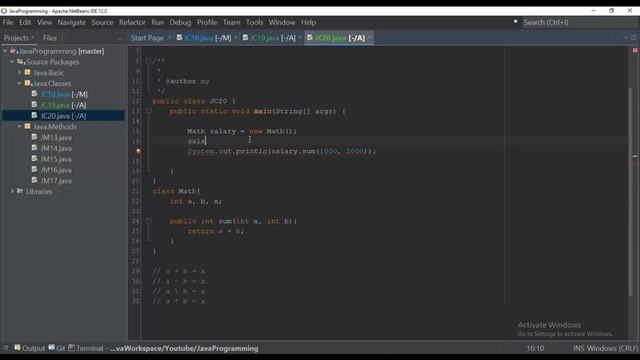
Task: Switch to the Files panel tab
Action: pos(50,38)
